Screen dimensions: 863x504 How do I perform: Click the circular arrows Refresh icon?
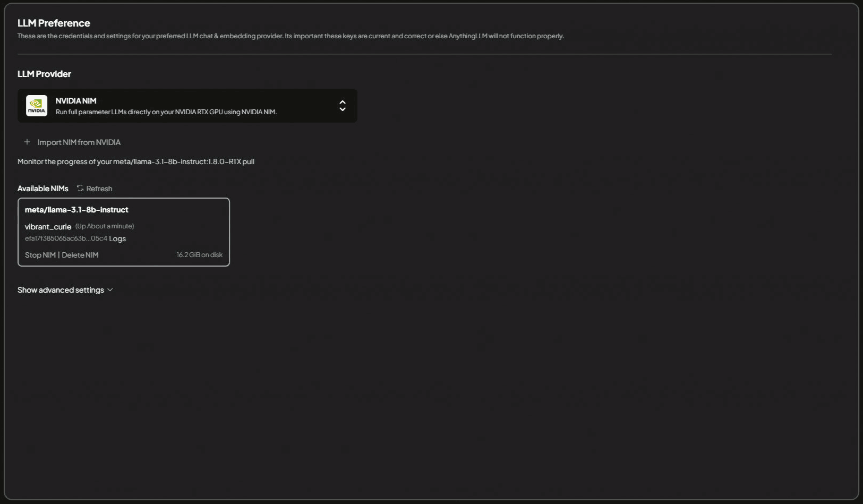(80, 188)
